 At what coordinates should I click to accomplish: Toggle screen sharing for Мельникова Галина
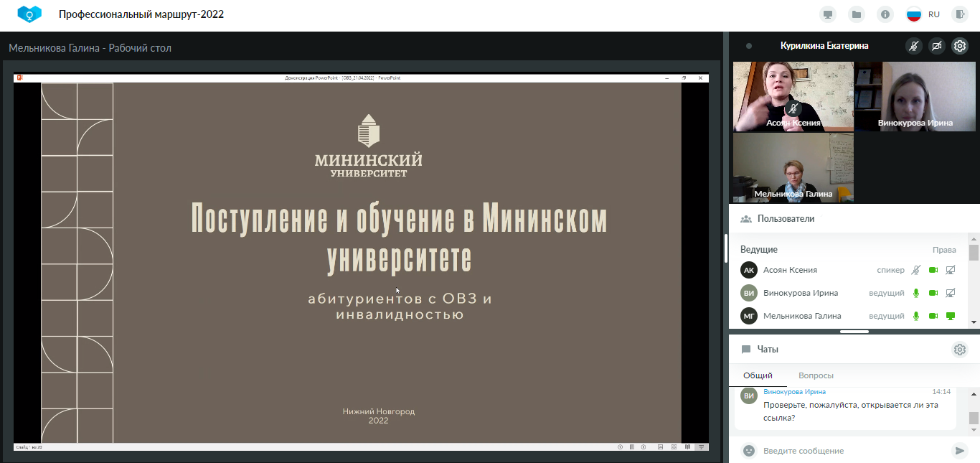click(x=951, y=316)
